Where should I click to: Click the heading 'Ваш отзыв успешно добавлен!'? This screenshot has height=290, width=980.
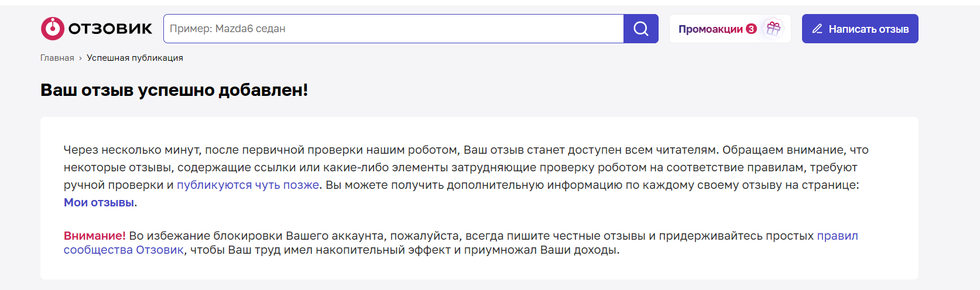click(x=174, y=90)
